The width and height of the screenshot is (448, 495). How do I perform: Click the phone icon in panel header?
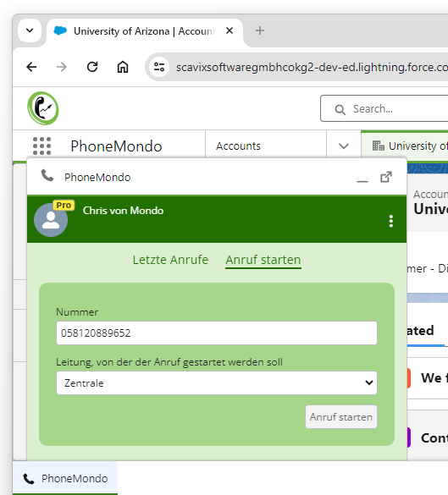[47, 175]
